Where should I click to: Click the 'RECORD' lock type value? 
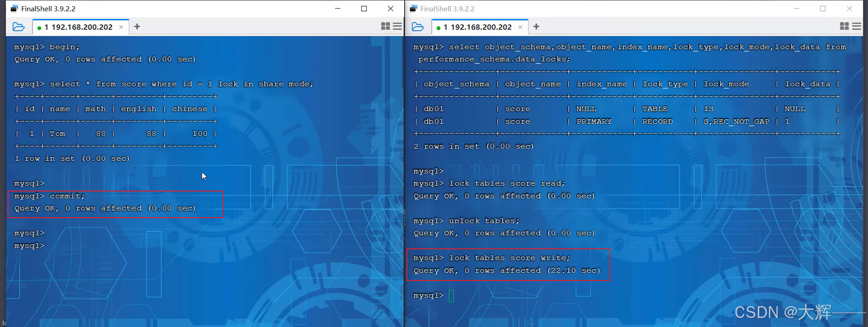pos(657,121)
